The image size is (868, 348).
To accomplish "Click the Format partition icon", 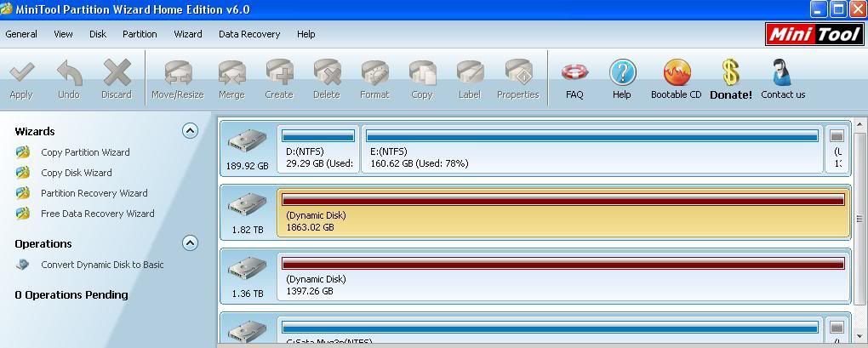I will tap(374, 72).
